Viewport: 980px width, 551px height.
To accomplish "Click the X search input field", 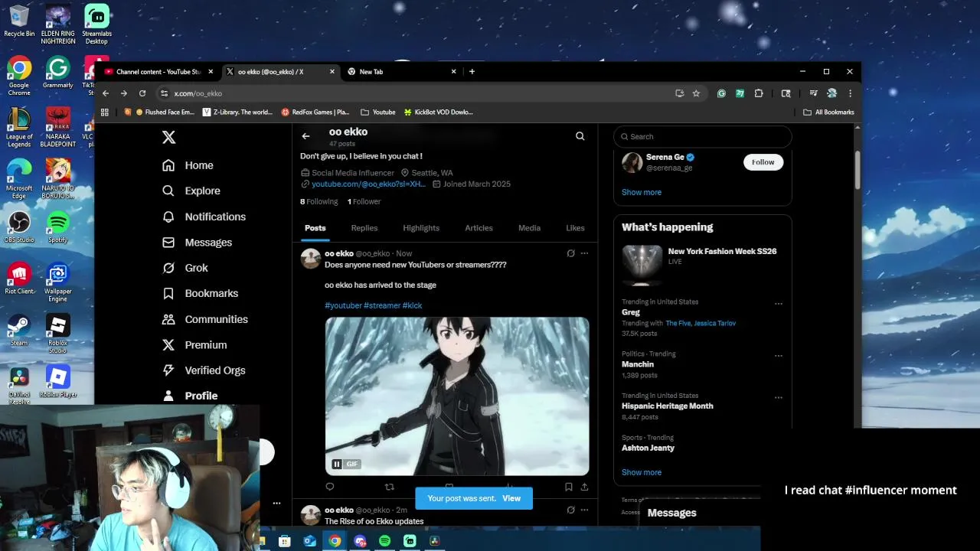I will click(x=702, y=136).
